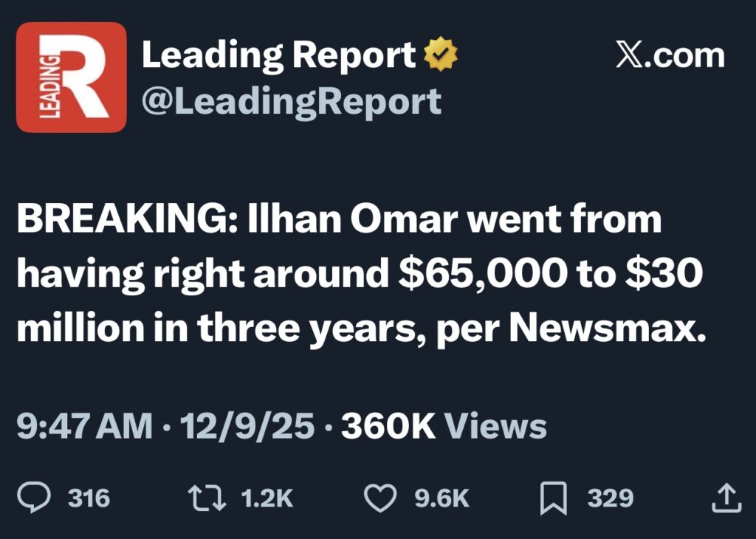Open the 360K Views analytics
756x539 pixels.
[x=443, y=427]
